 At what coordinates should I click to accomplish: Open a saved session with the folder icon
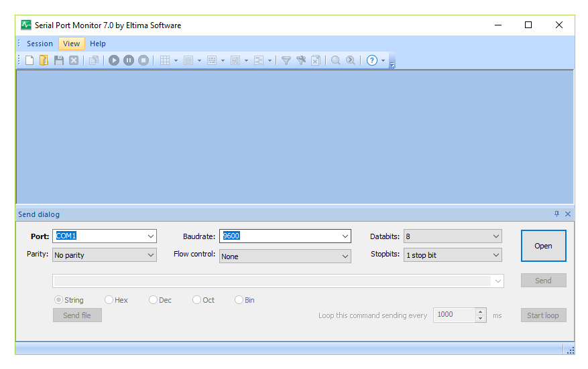point(44,60)
